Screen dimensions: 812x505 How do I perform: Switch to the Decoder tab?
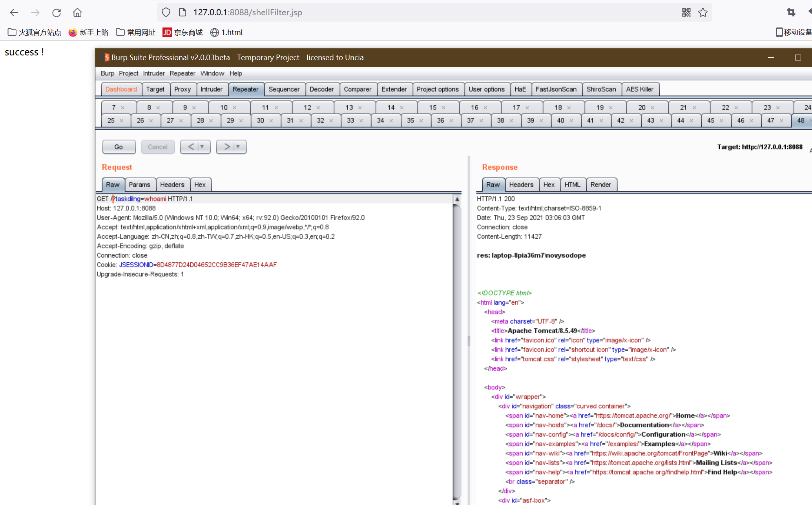[322, 89]
